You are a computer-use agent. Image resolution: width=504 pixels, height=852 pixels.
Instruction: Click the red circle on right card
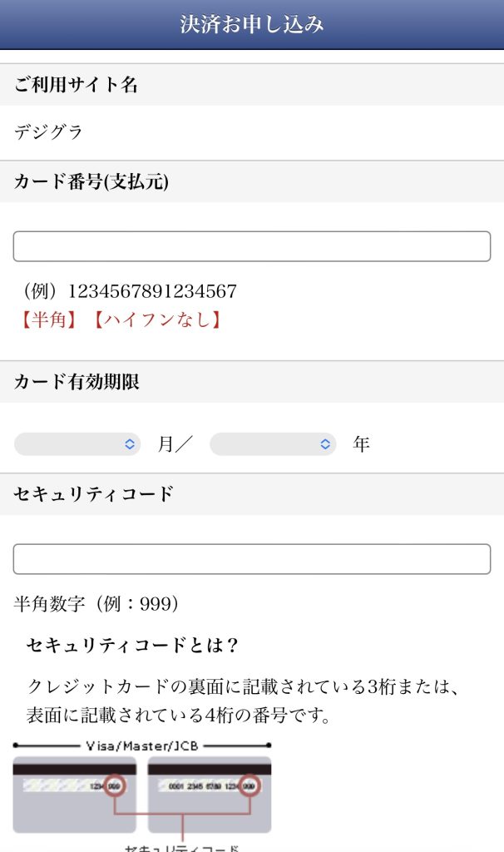point(249,785)
